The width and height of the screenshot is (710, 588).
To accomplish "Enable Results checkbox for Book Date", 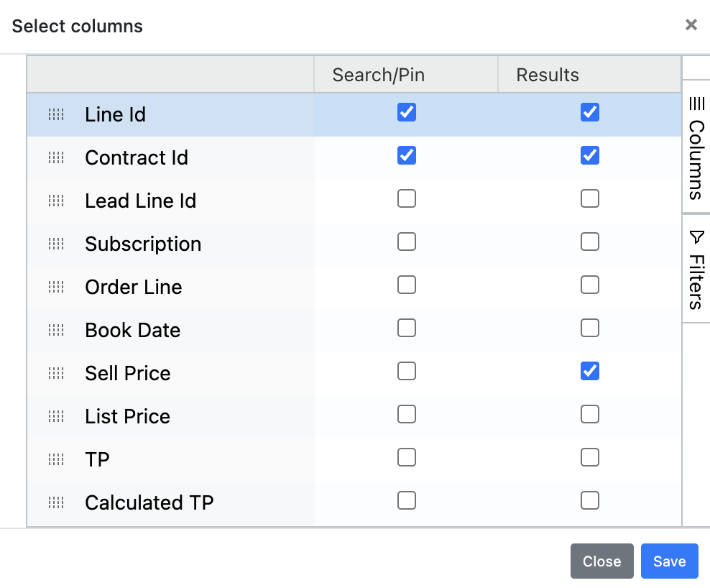I will 590,328.
